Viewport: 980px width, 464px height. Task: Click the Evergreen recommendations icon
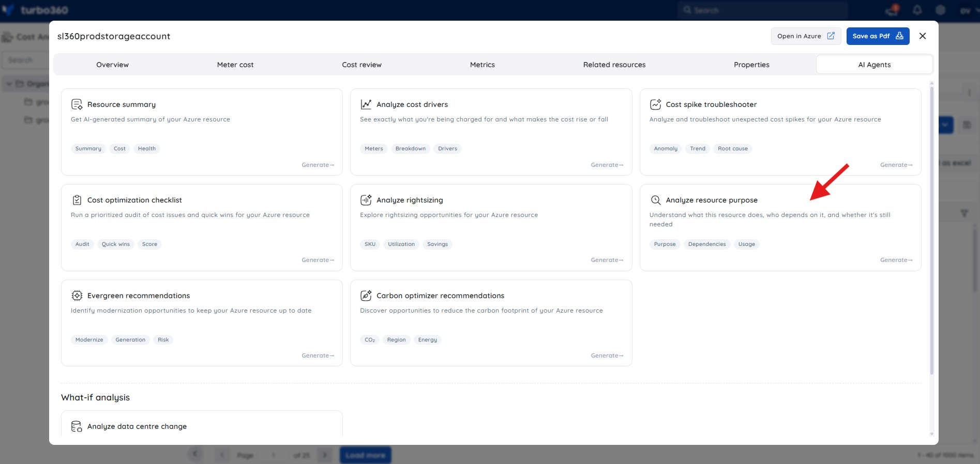pyautogui.click(x=77, y=296)
